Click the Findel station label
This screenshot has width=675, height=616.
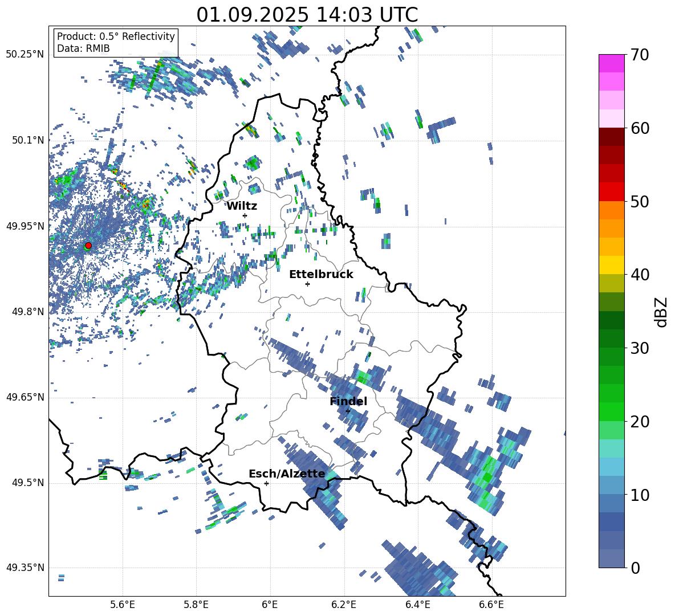pyautogui.click(x=348, y=401)
